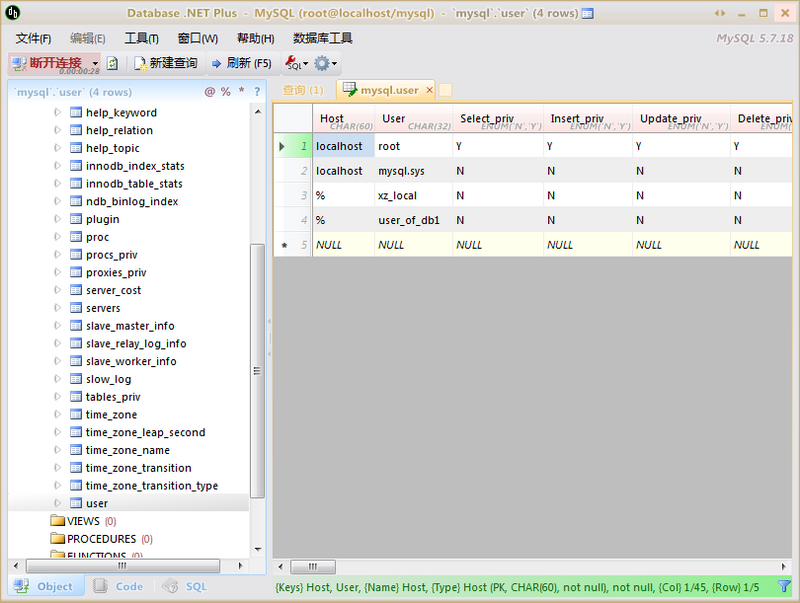Click the VIEWS folder icon
Viewport: 800px width, 603px height.
[58, 520]
